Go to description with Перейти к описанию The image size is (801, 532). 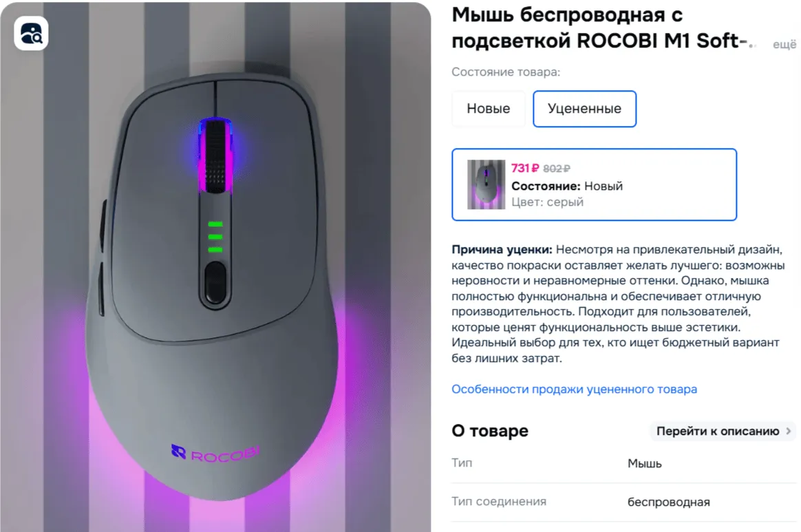pyautogui.click(x=718, y=431)
